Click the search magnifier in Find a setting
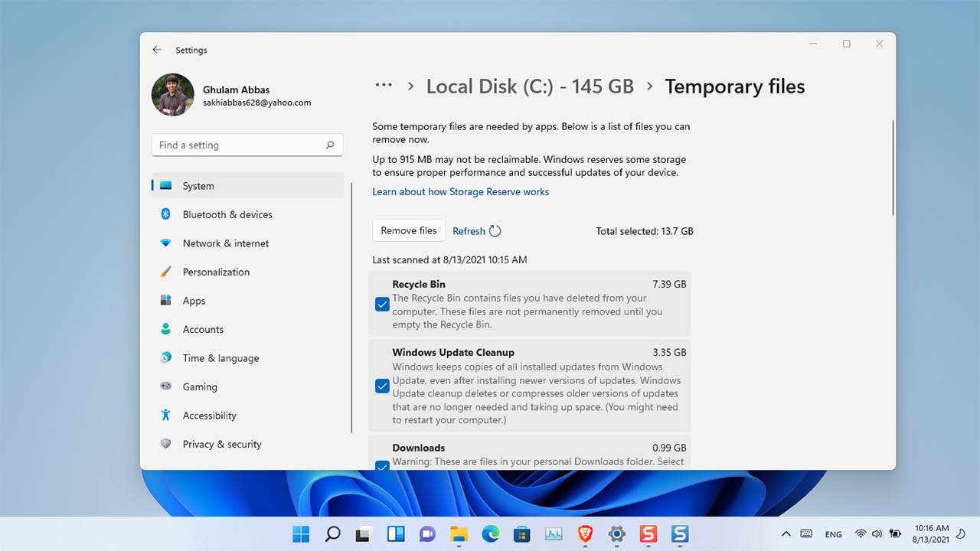 330,145
